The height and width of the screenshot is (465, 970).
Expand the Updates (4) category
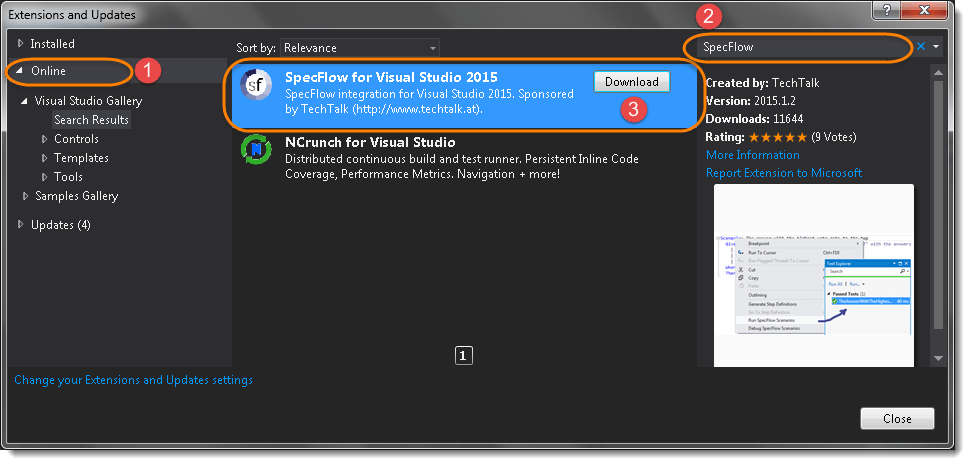point(20,225)
